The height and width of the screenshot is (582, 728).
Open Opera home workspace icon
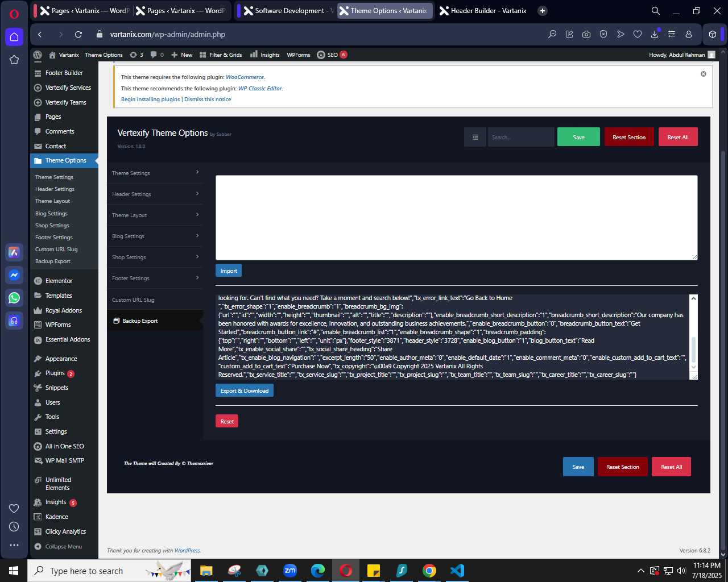pyautogui.click(x=14, y=37)
